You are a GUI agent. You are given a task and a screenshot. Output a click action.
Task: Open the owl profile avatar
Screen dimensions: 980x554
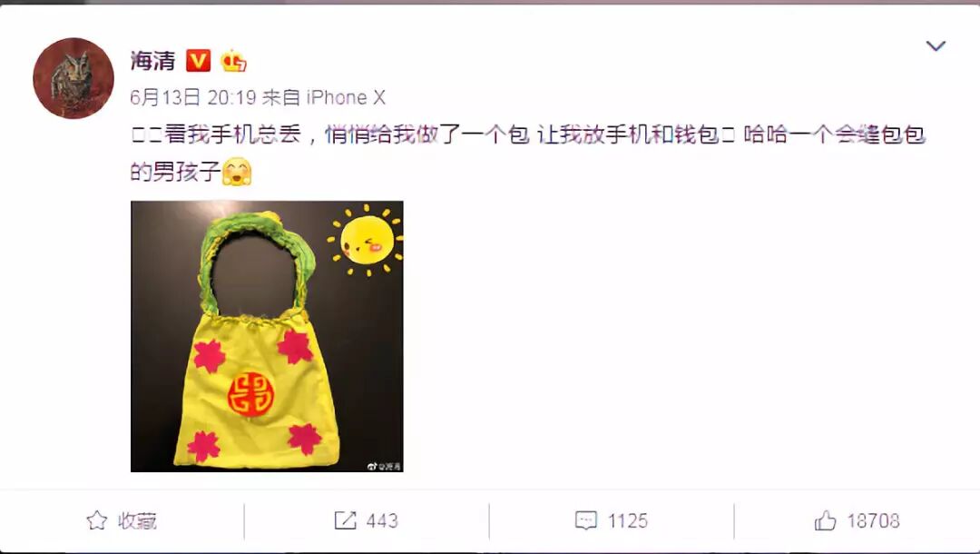(73, 78)
